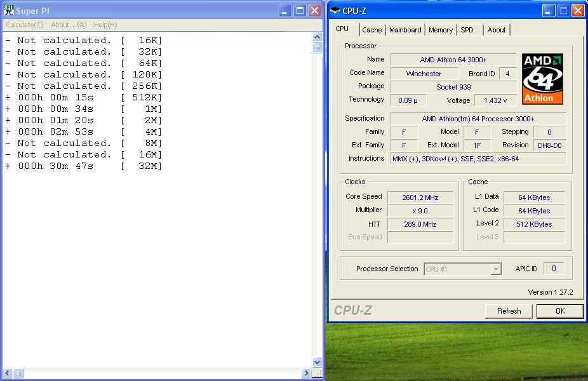This screenshot has width=588, height=381.
Task: Switch to the About tab
Action: point(497,30)
